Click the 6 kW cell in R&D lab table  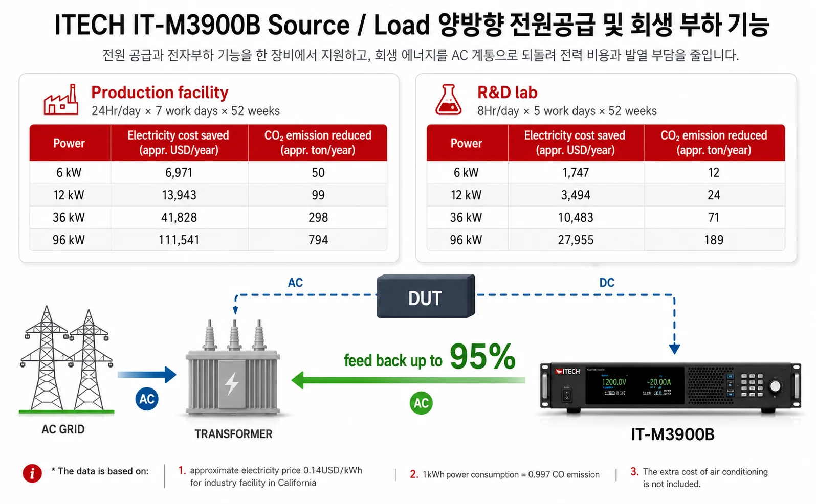click(467, 173)
